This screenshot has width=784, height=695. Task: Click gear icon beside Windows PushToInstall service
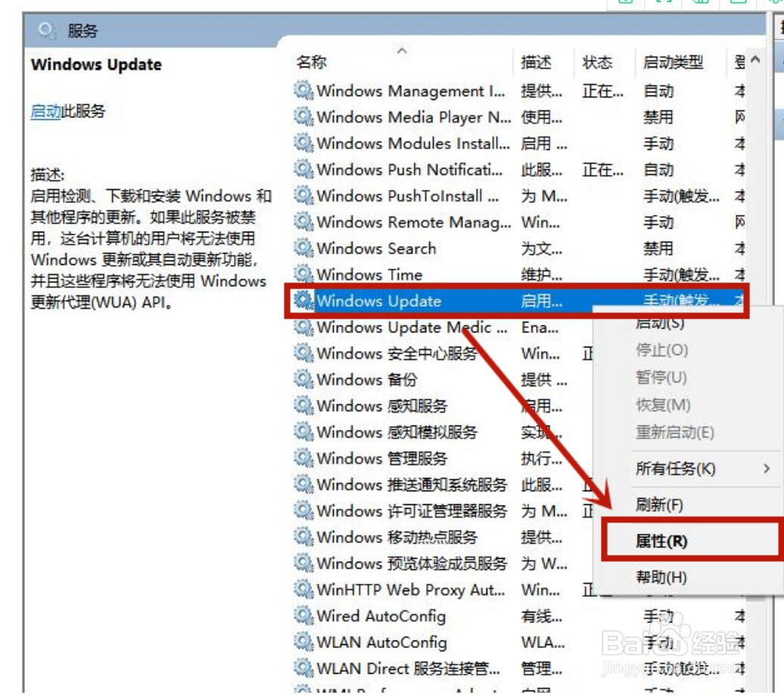tap(303, 195)
